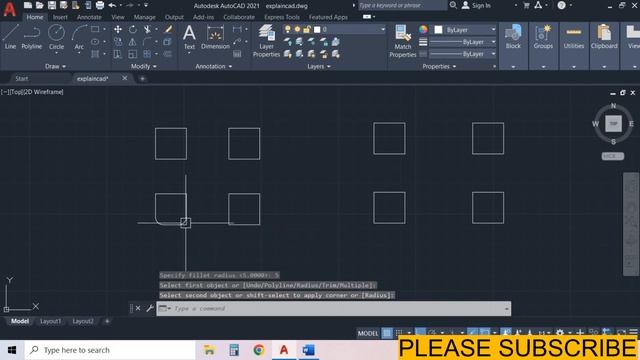Select the Circle tool
Screen dimensions: 640x360
coord(56,37)
